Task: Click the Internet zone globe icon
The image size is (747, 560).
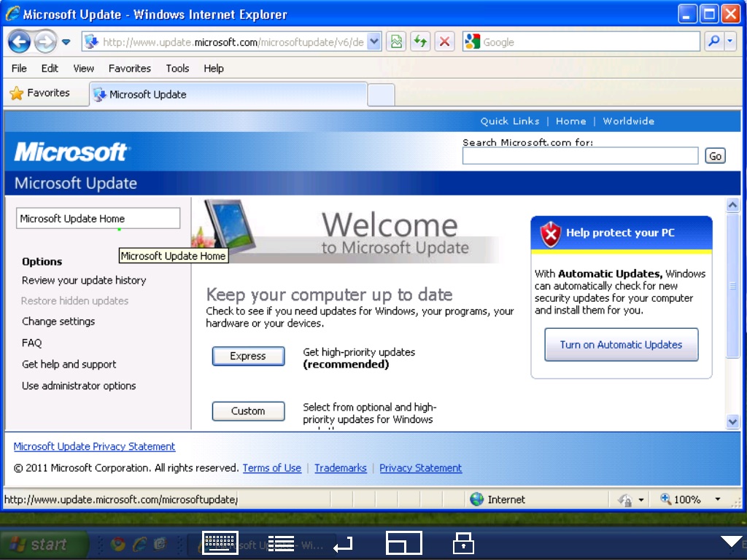Action: (476, 499)
